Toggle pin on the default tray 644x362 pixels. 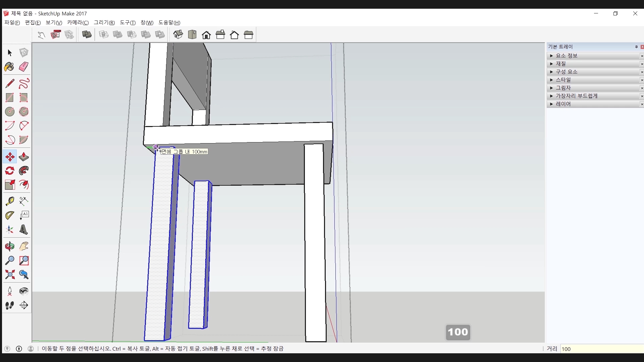pos(636,47)
